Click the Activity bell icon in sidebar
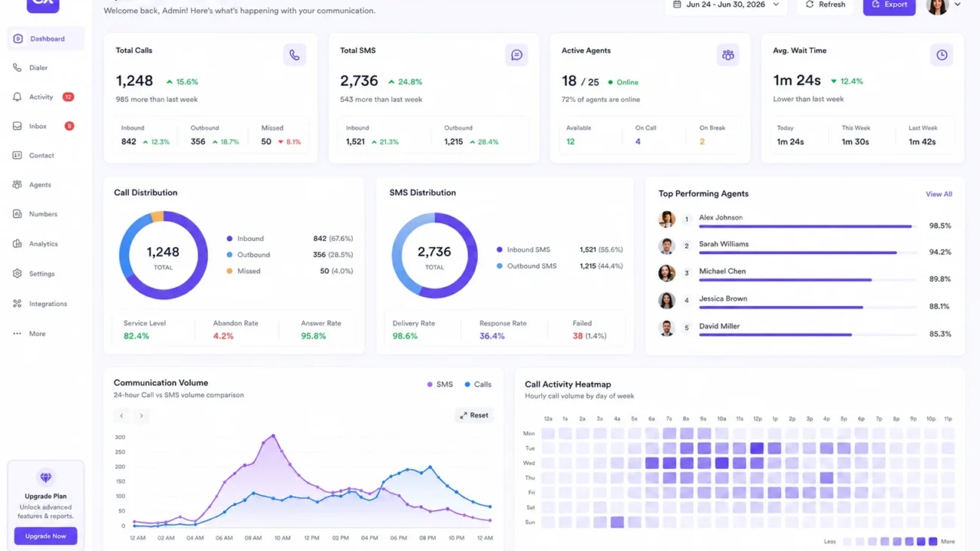The height and width of the screenshot is (551, 980). pos(17,97)
